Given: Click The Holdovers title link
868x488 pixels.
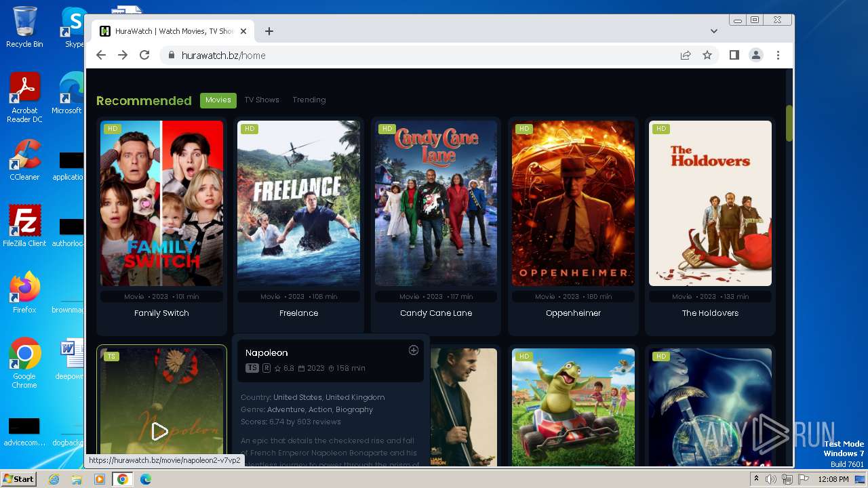Looking at the screenshot, I should [x=710, y=313].
